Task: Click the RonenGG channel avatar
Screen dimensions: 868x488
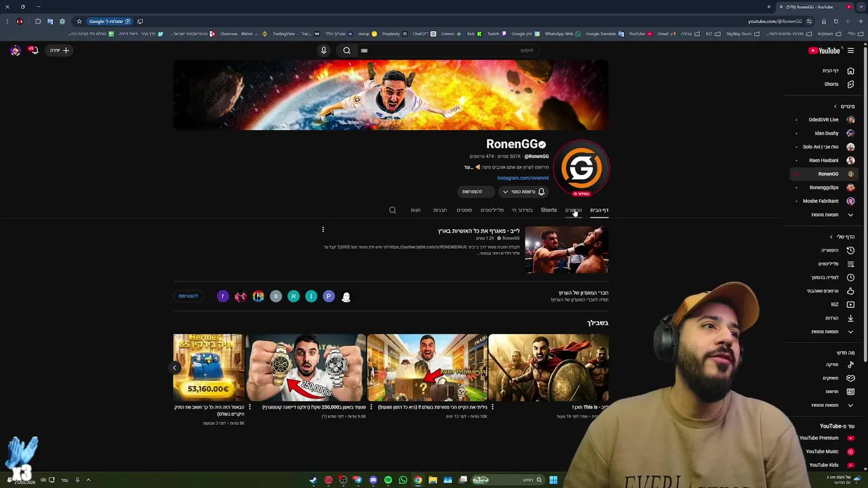Action: pyautogui.click(x=581, y=167)
